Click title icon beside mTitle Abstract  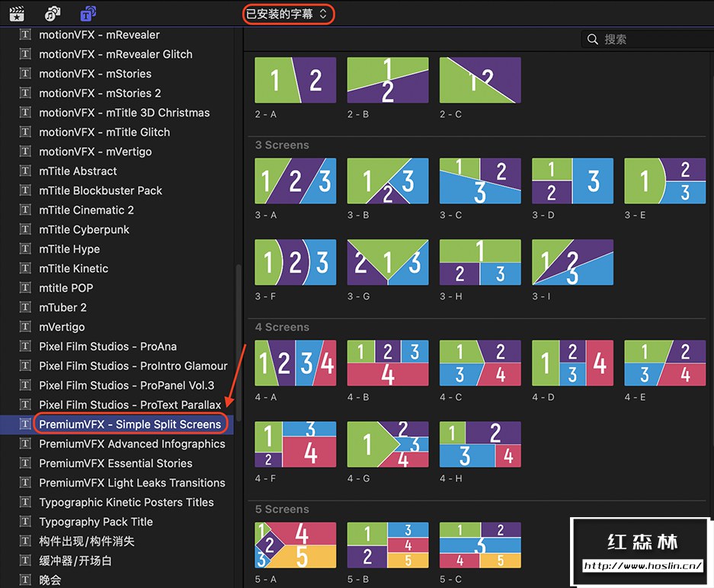tap(25, 171)
